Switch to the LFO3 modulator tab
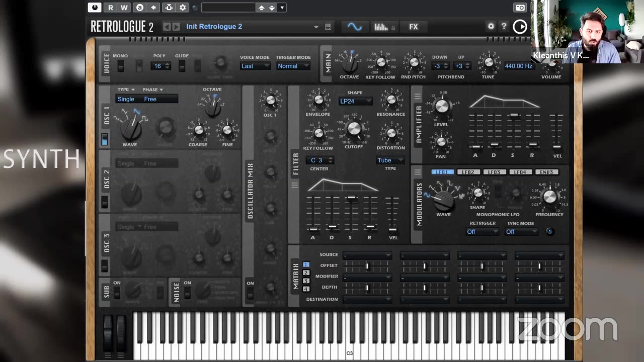 [x=494, y=172]
